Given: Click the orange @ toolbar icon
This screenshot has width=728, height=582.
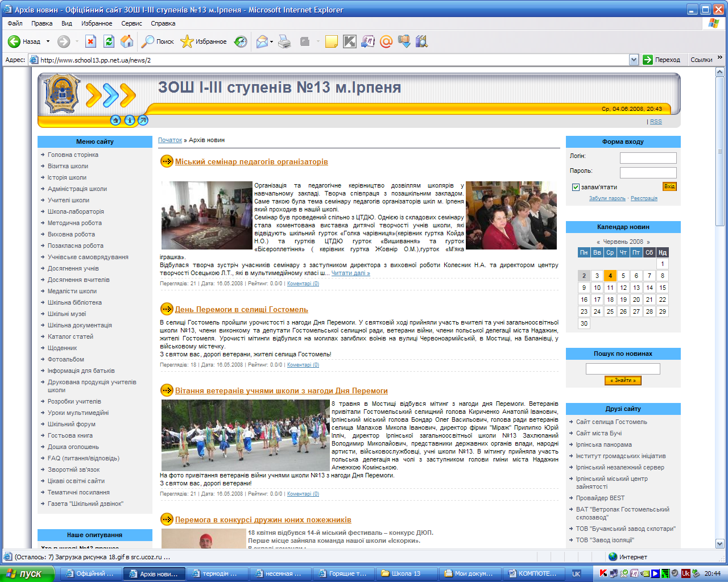Looking at the screenshot, I should 386,41.
